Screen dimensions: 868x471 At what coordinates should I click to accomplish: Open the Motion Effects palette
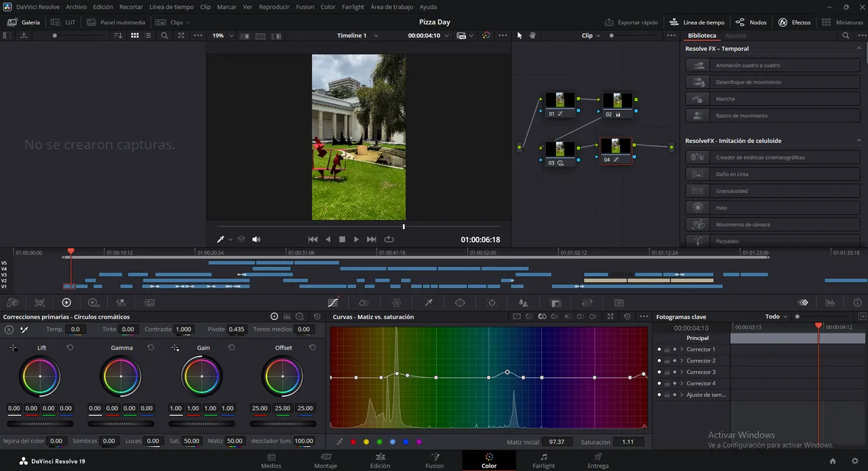(x=149, y=303)
